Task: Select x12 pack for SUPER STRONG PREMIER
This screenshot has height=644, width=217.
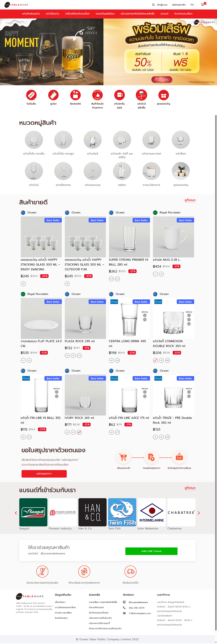Action: pyautogui.click(x=111, y=279)
